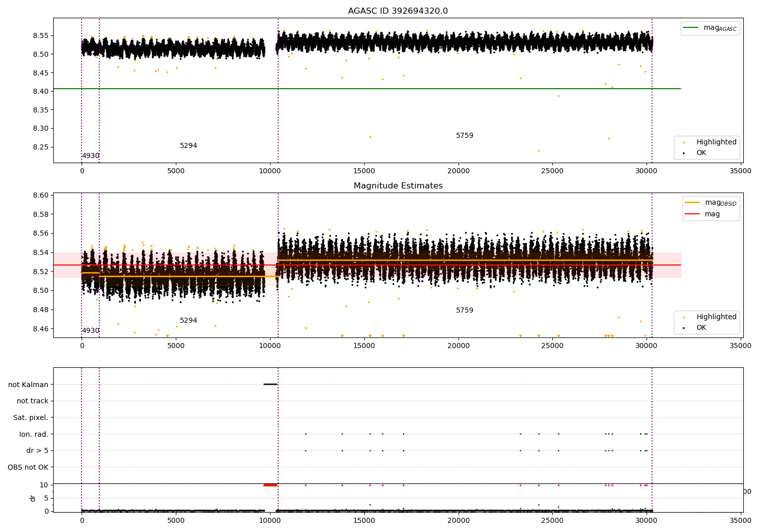Click '15000' x-tick under top plot
This screenshot has height=532, width=760.
click(x=364, y=171)
